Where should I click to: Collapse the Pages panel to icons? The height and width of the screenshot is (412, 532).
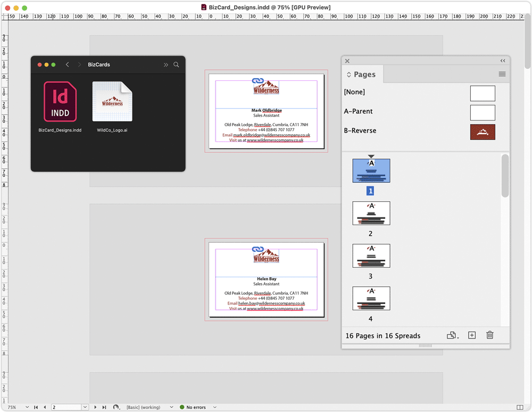[503, 61]
